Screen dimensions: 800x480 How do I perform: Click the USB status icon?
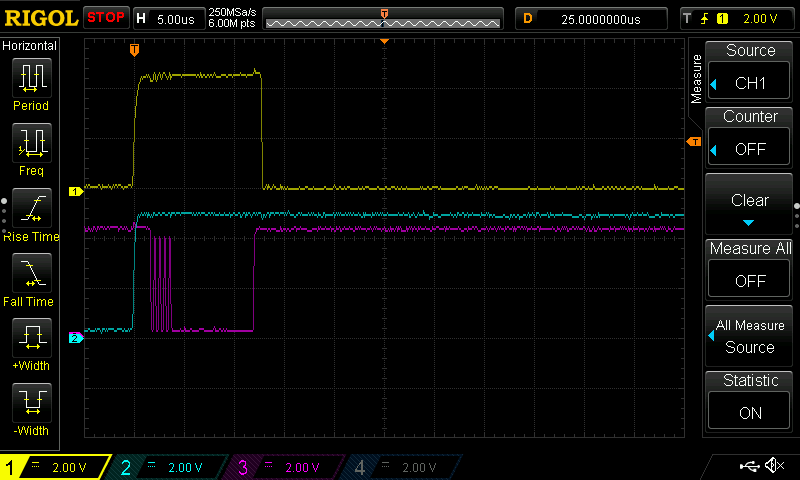[750, 466]
